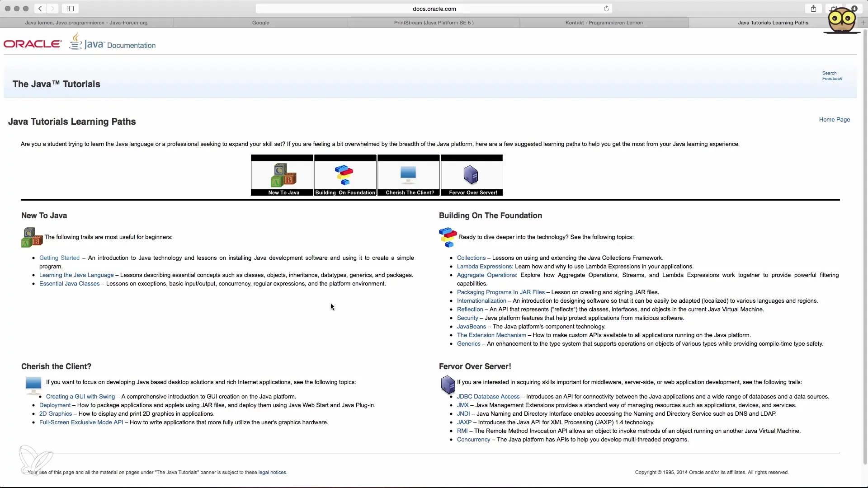Viewport: 868px width, 488px height.
Task: Click the Java Tutorials Learning Paths heading
Action: [72, 122]
